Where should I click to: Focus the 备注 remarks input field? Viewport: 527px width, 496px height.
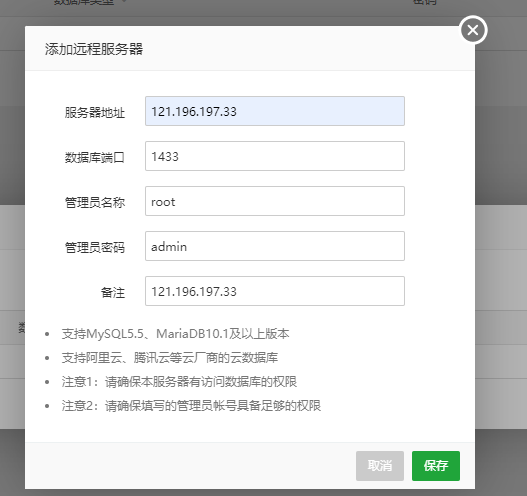275,291
